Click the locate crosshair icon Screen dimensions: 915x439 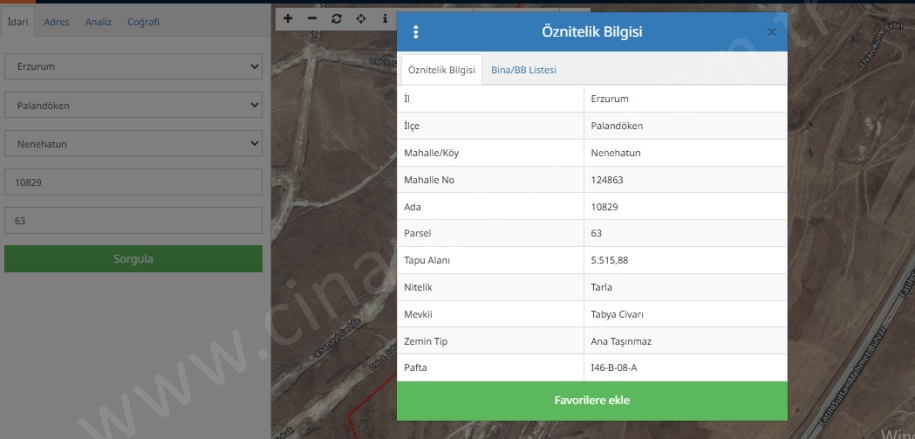click(361, 18)
